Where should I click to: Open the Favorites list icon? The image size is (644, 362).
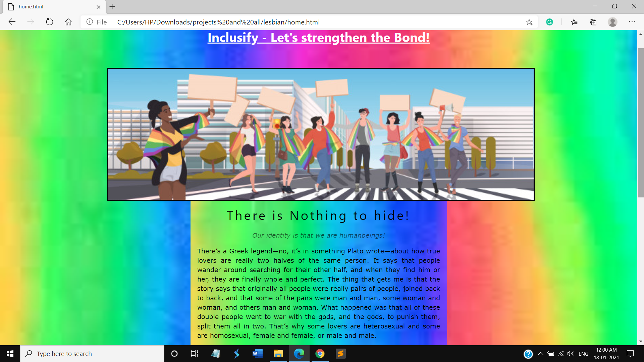point(574,22)
